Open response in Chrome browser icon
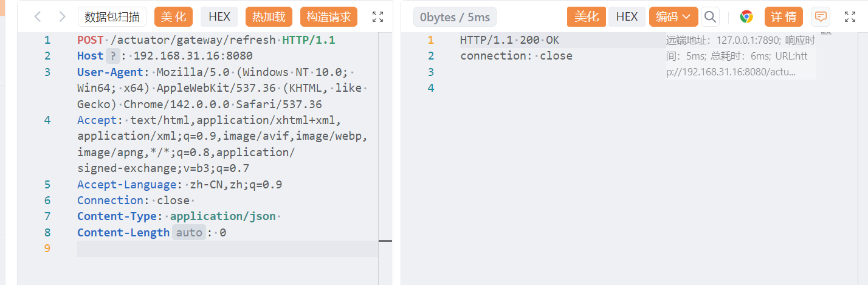The width and height of the screenshot is (868, 285). coord(746,17)
